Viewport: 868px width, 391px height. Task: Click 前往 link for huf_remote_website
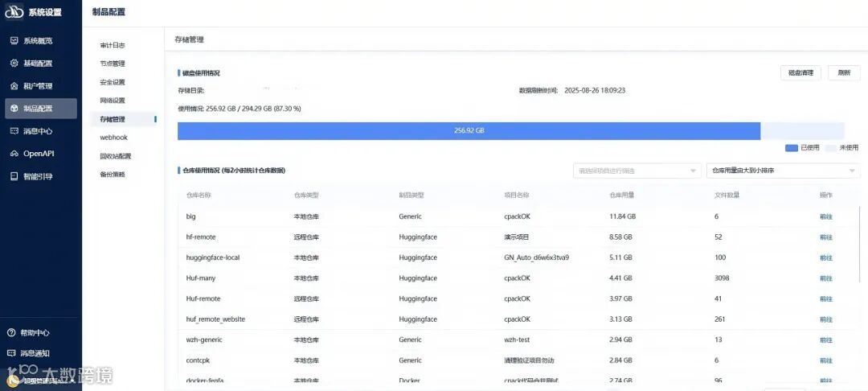[x=825, y=319]
